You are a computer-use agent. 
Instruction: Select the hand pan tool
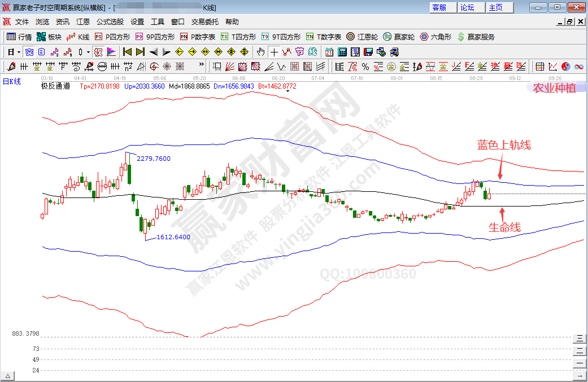[x=260, y=52]
